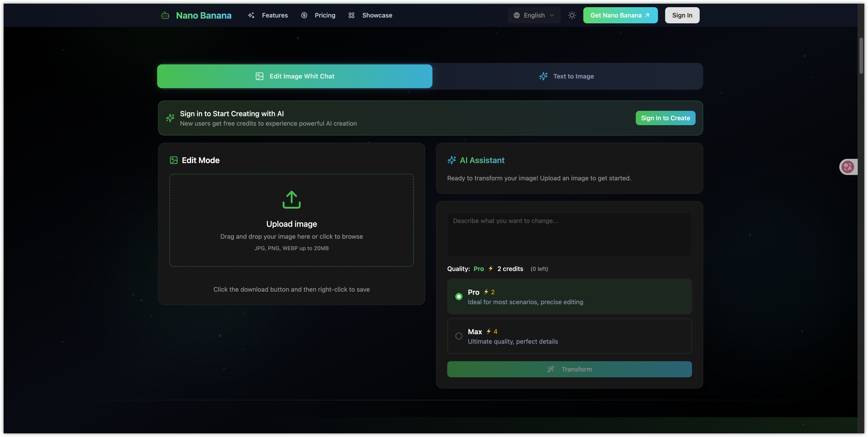The image size is (868, 437).
Task: Click 'Click the download button' hint text
Action: (291, 289)
